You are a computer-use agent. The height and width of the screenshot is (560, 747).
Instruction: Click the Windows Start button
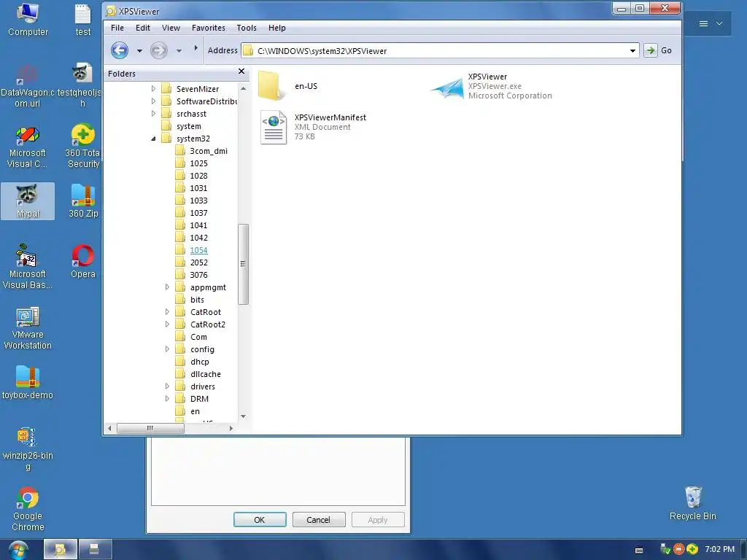[x=18, y=550]
